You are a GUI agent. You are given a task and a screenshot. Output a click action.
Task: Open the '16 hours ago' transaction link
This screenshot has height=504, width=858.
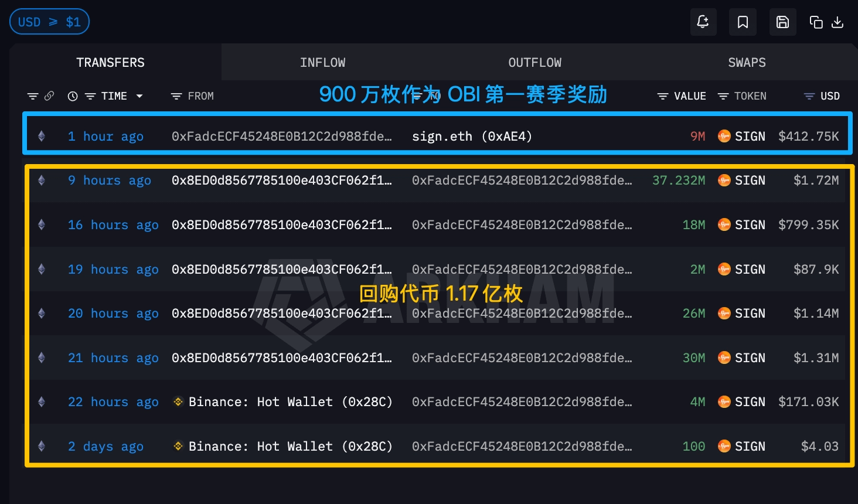pos(113,225)
